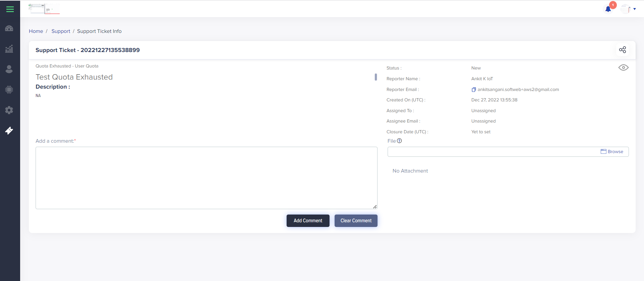Click Browse to attach a file
The height and width of the screenshot is (281, 644).
tap(612, 152)
